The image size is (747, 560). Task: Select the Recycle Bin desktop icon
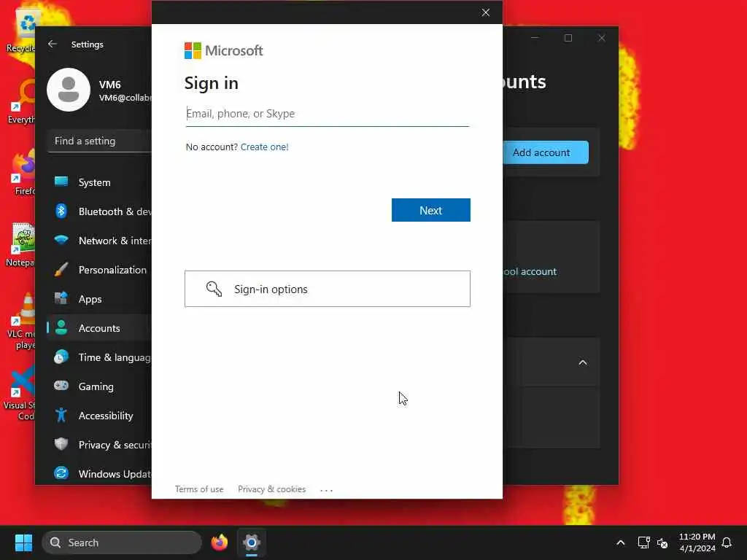[21, 29]
